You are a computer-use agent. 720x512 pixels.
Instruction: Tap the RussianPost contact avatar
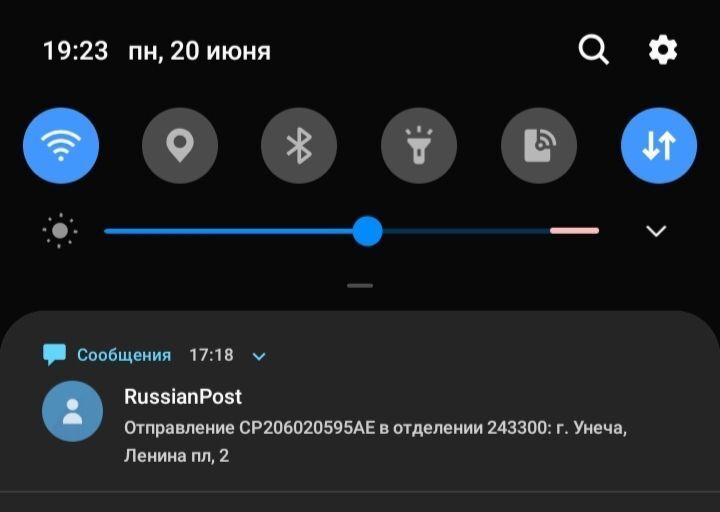point(73,411)
